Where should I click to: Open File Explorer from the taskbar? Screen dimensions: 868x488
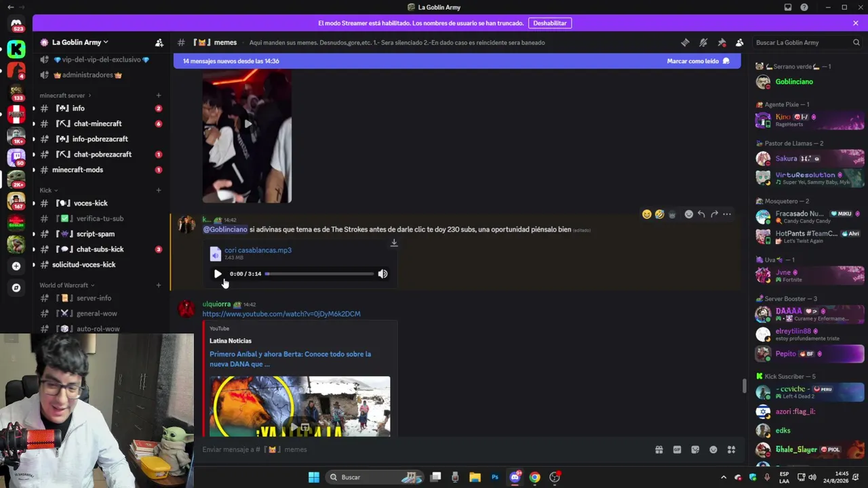[x=475, y=477]
